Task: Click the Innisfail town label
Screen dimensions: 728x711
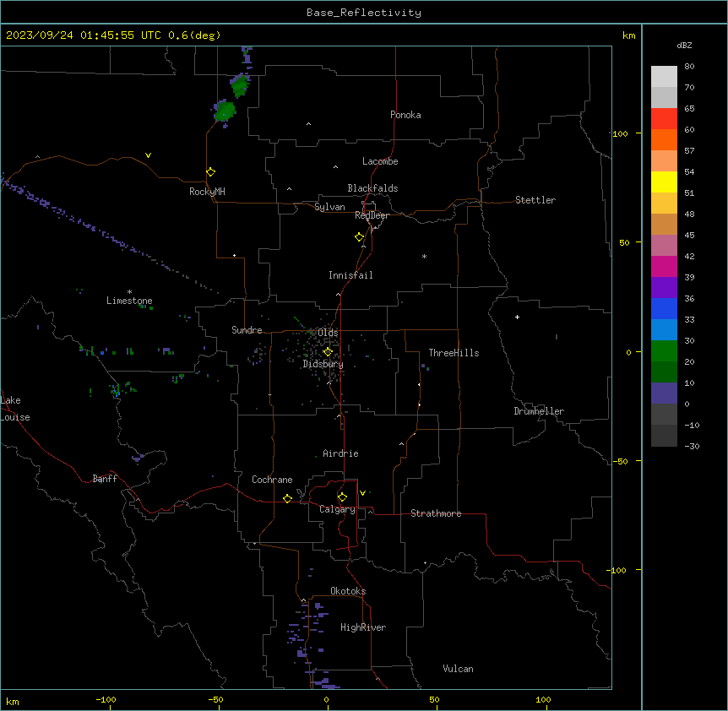Action: tap(350, 275)
